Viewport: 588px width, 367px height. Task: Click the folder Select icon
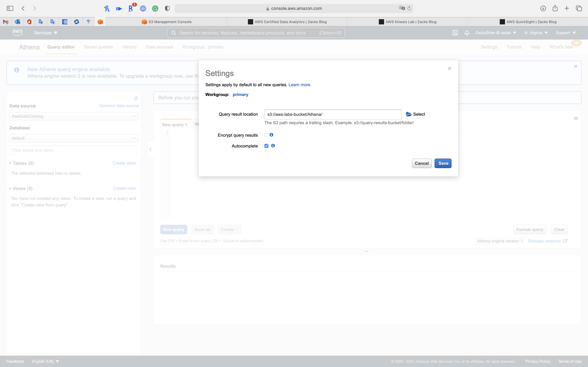(409, 114)
